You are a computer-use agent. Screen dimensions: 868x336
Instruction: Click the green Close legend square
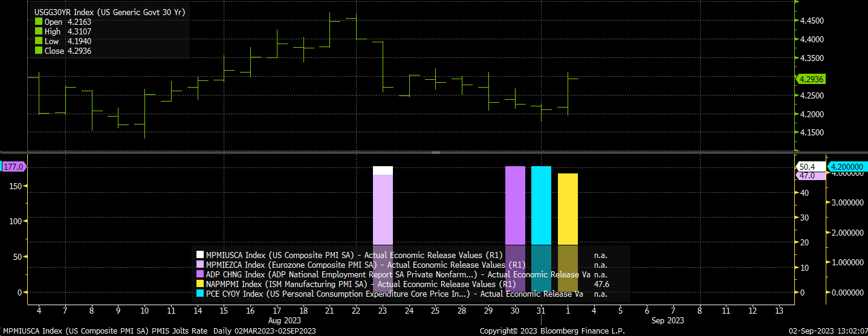point(39,51)
